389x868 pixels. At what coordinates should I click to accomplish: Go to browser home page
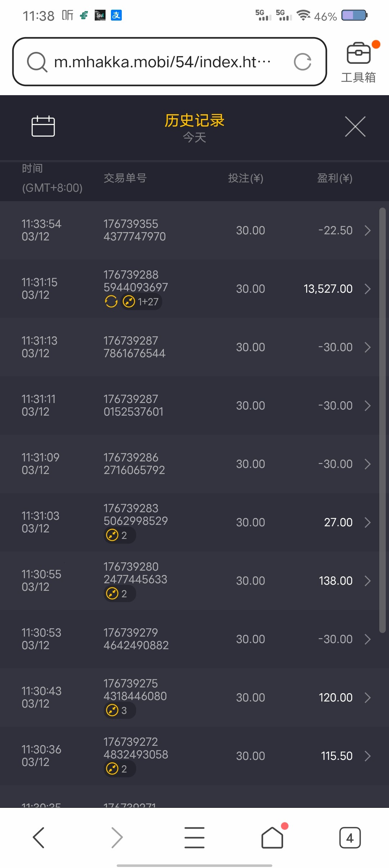point(272,837)
